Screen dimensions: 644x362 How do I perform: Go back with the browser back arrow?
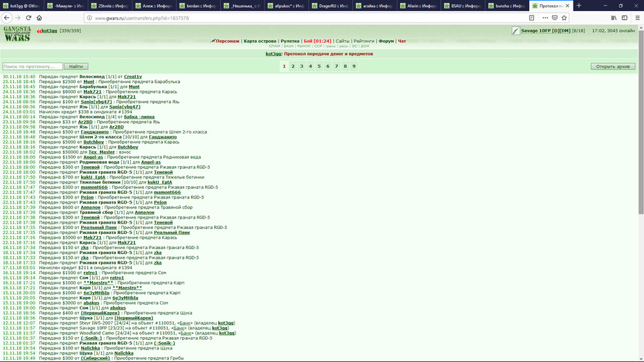[x=6, y=17]
